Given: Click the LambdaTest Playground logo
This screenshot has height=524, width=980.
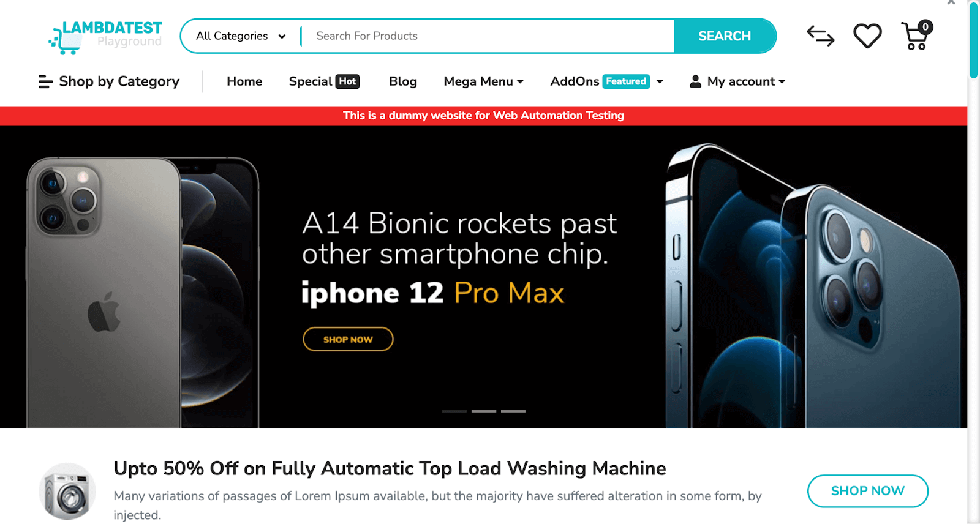Looking at the screenshot, I should coord(105,37).
